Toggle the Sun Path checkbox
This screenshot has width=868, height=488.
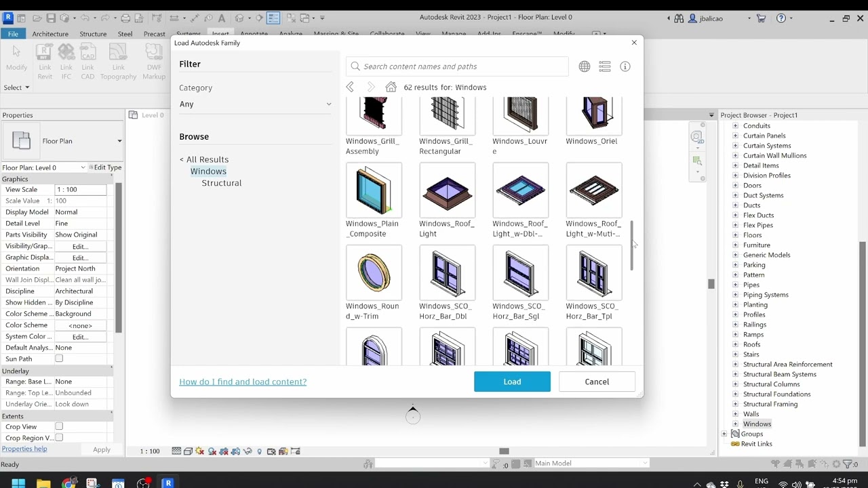(59, 359)
